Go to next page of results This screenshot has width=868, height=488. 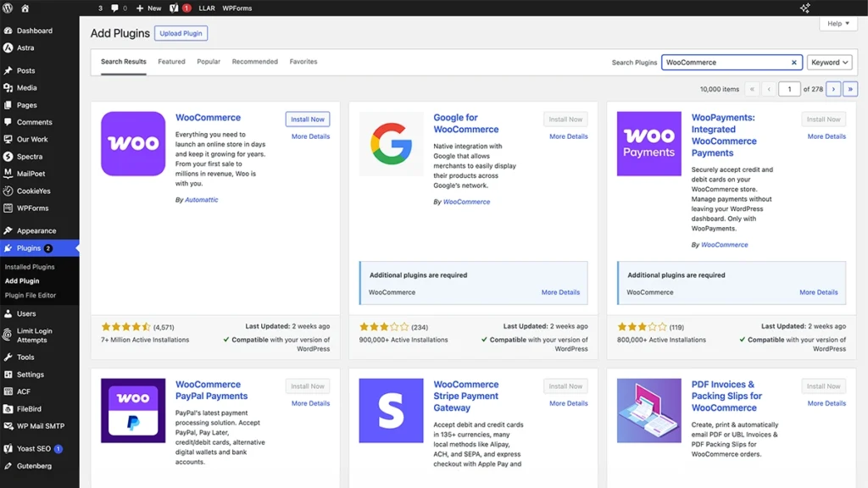click(833, 89)
